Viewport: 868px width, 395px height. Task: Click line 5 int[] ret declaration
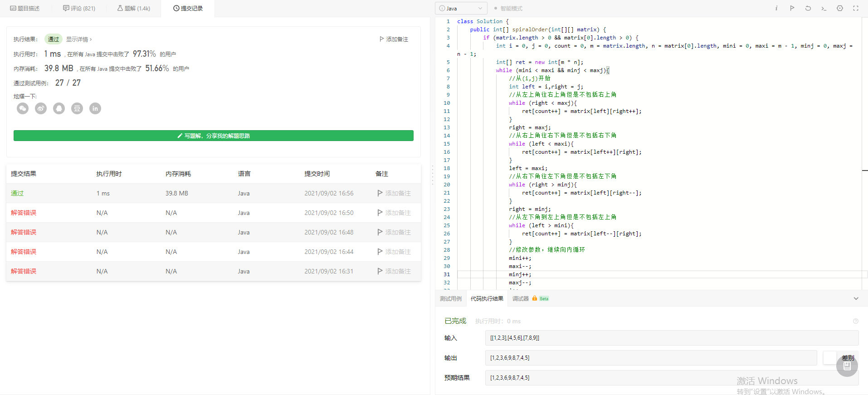coord(540,62)
